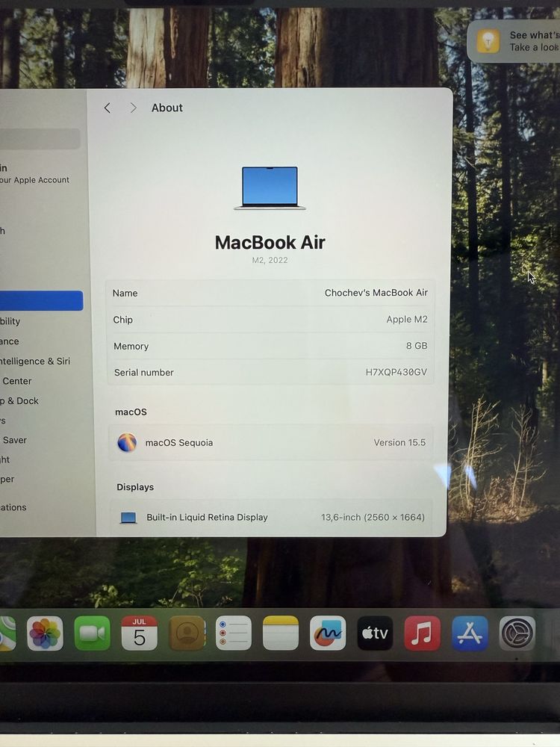
Task: Open sidebar item ending in 'bility'
Action: click(x=10, y=321)
